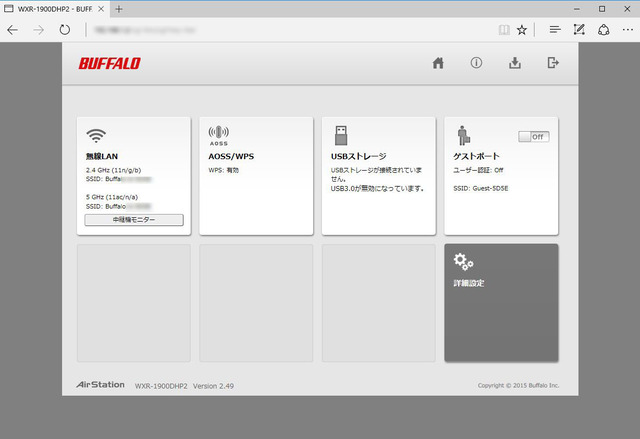
Task: Open the Edge Hub lines icon
Action: click(555, 29)
